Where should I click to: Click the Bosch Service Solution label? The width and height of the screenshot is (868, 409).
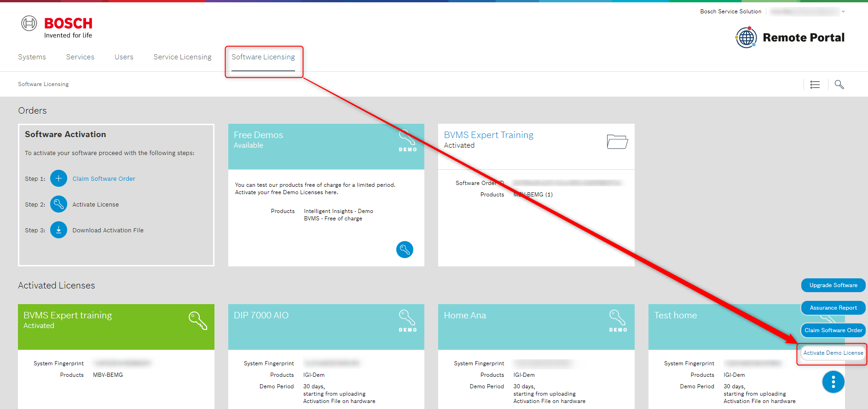click(x=730, y=12)
